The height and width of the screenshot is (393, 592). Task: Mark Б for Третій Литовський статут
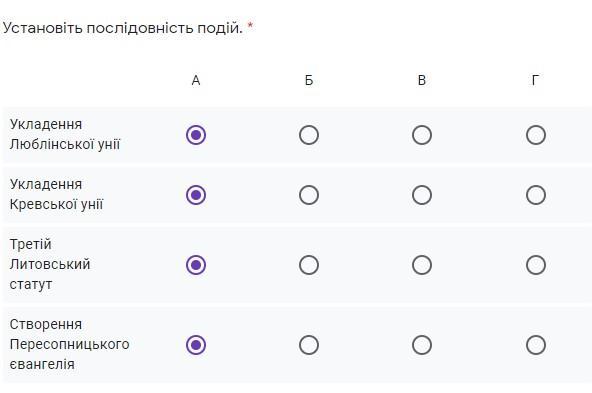point(309,265)
